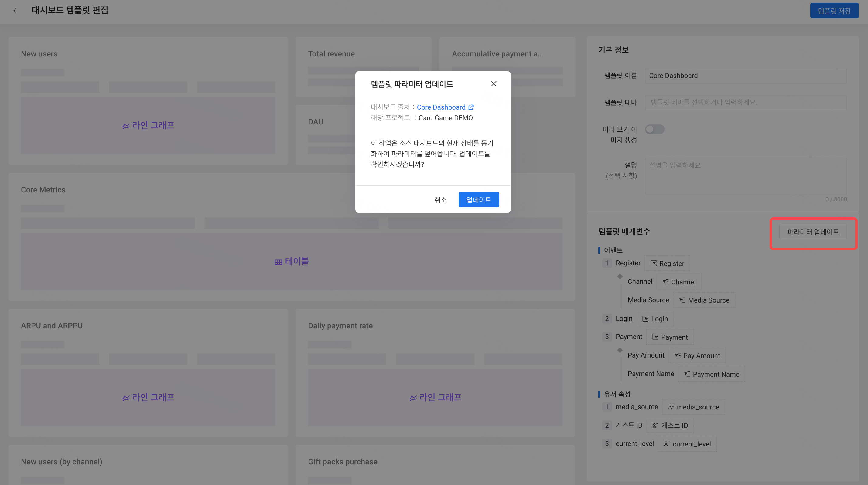This screenshot has height=485, width=868.
Task: Open the Core Dashboard source link
Action: click(441, 107)
